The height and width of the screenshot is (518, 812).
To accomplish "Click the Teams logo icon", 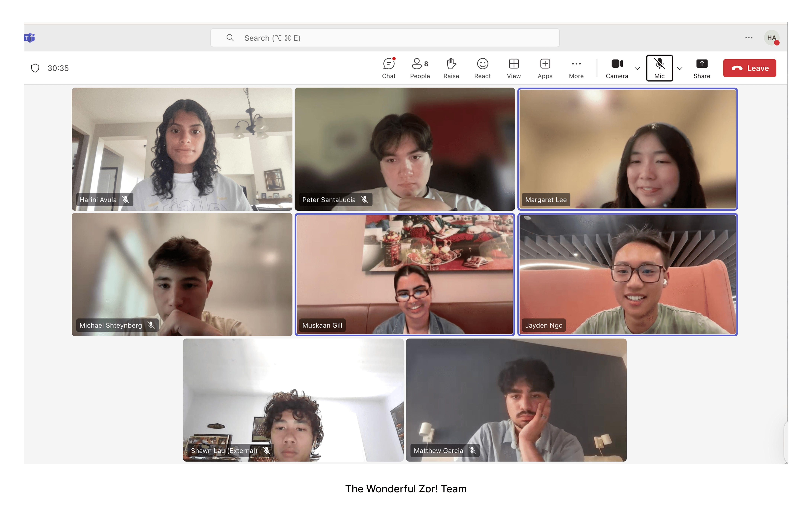I will (30, 38).
